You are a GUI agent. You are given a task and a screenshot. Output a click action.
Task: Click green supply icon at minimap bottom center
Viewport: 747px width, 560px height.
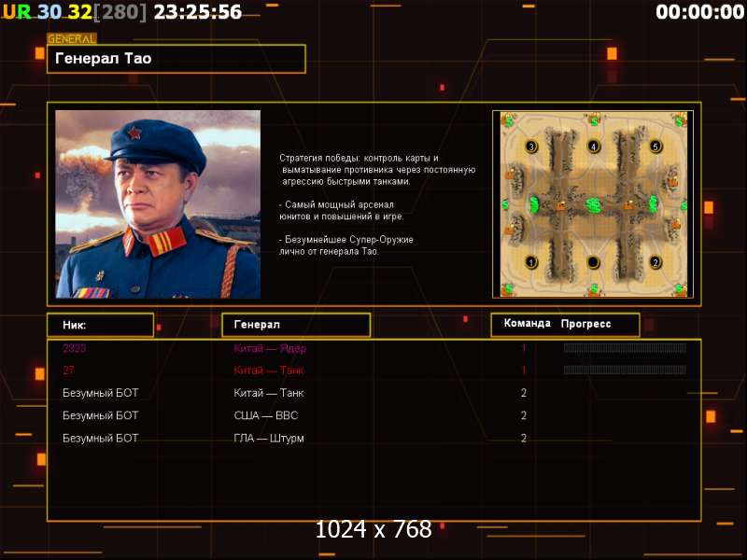pos(594,288)
